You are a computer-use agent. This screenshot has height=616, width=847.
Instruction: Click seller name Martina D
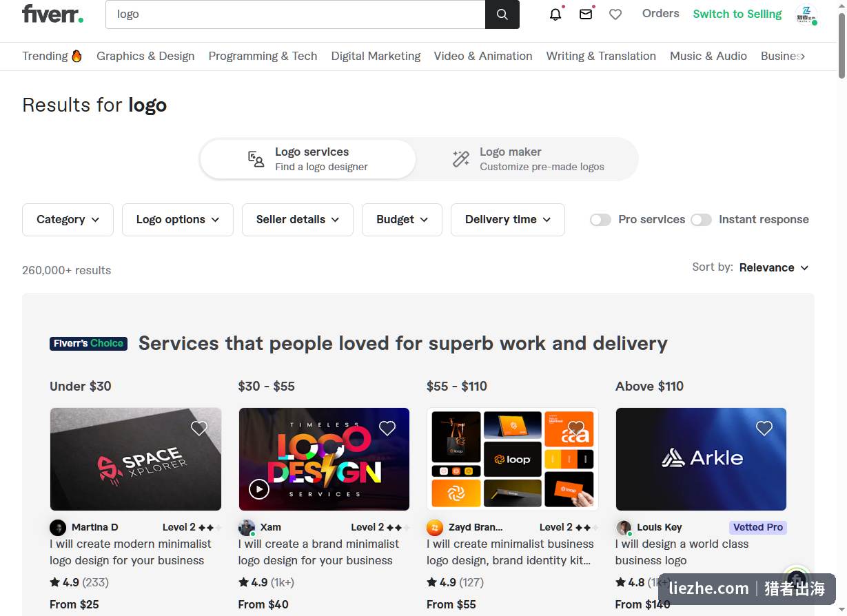95,527
